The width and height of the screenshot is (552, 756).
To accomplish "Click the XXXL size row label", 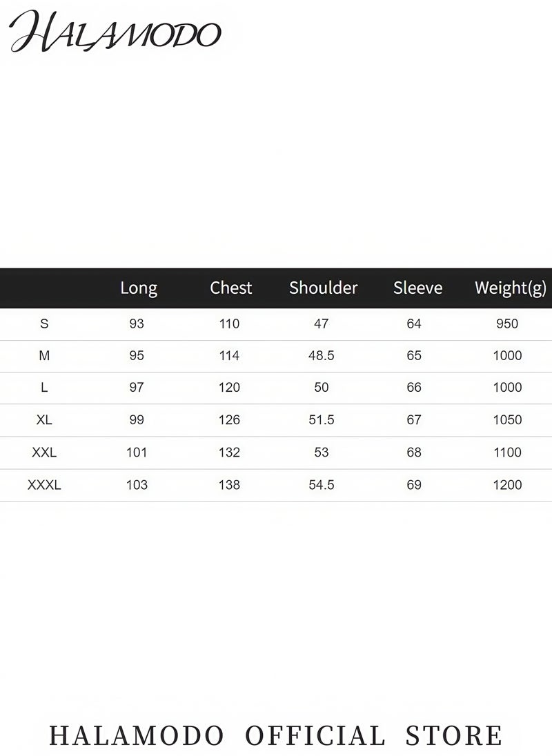I will point(44,484).
